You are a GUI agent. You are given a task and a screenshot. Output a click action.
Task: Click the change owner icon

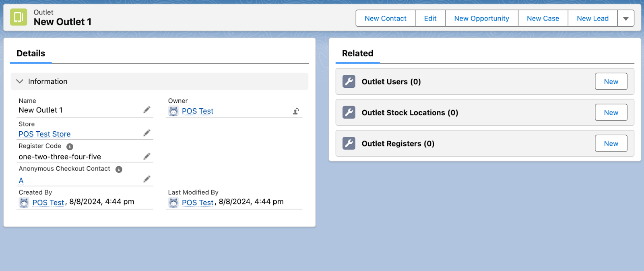[296, 111]
